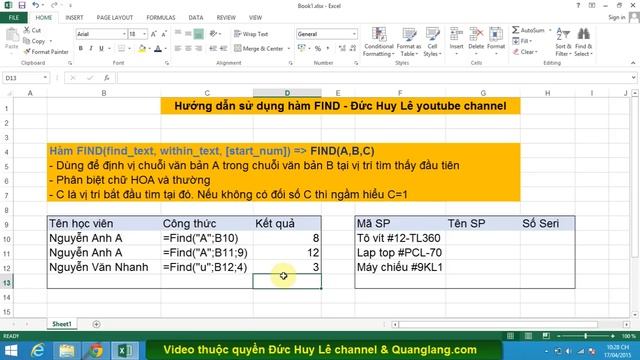This screenshot has height=360, width=640.
Task: Select the Sheet1 tab
Action: (62, 324)
